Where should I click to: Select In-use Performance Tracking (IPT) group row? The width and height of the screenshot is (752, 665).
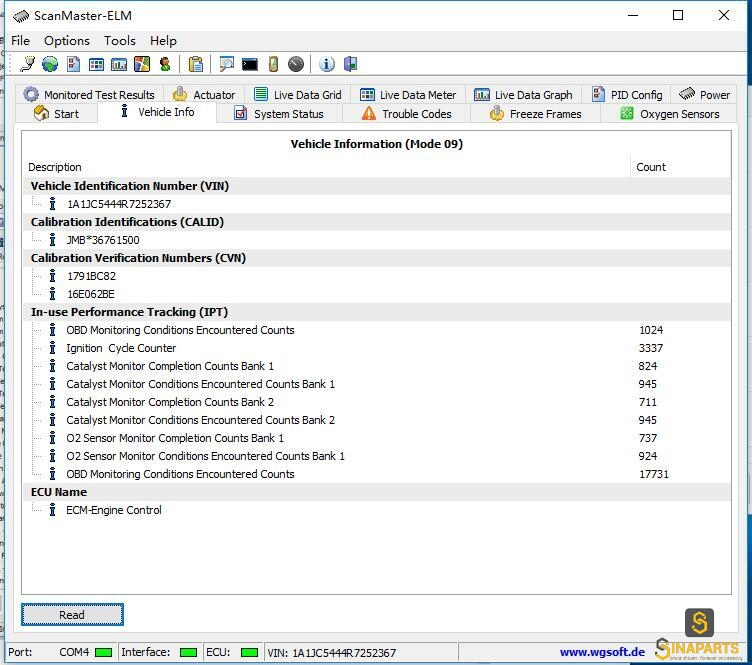[376, 312]
